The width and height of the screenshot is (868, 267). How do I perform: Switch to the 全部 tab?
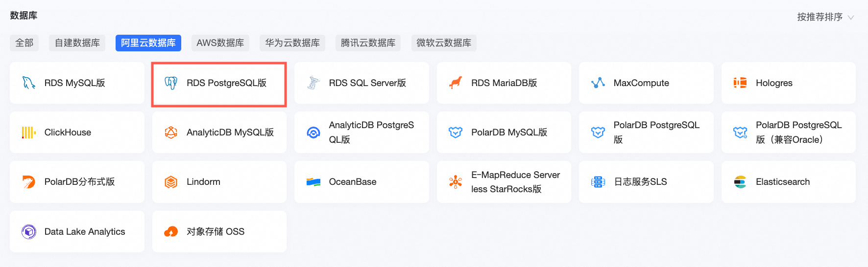[24, 43]
